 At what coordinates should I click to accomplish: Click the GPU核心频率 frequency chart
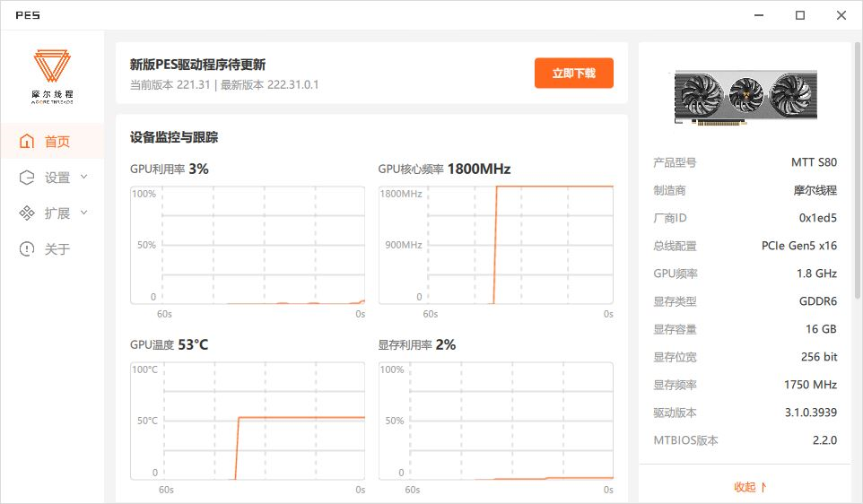click(x=496, y=245)
